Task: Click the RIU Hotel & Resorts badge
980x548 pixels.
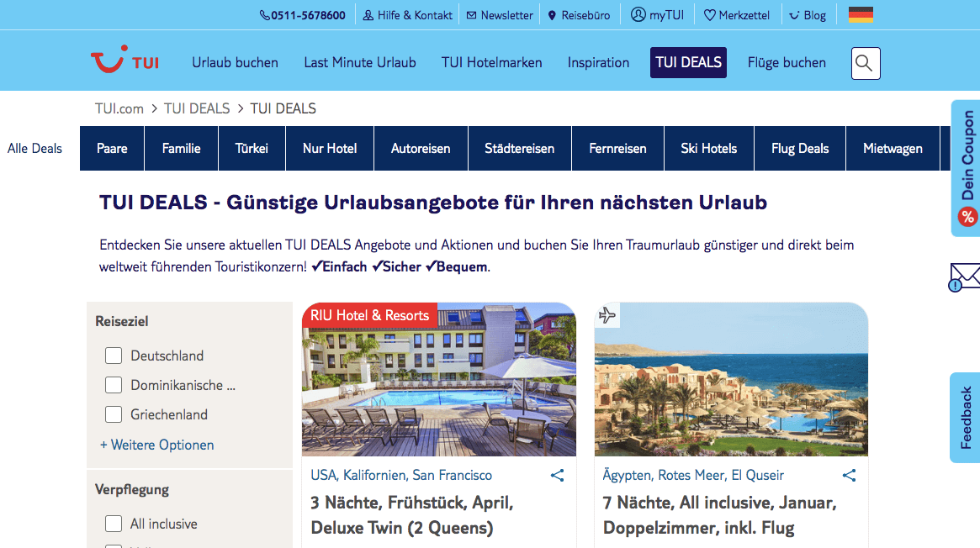Action: click(369, 315)
